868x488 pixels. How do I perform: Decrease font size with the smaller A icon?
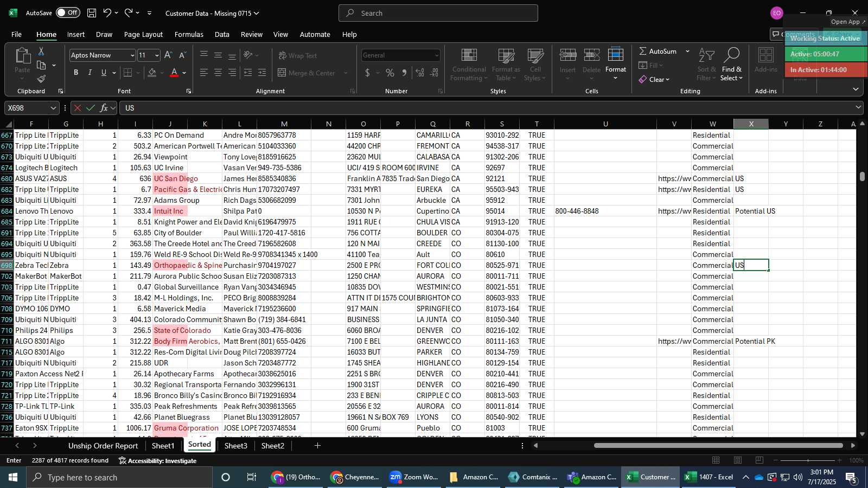pos(182,55)
